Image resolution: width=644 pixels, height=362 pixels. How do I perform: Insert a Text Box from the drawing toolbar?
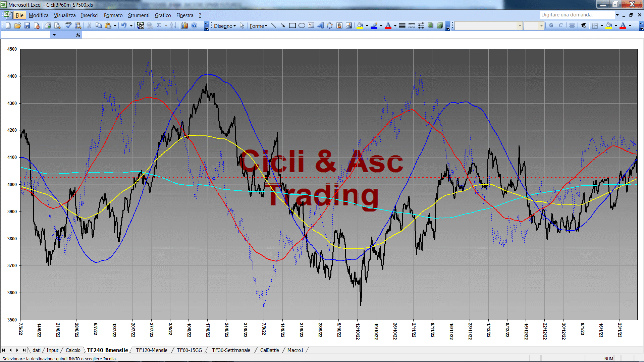coord(311,25)
